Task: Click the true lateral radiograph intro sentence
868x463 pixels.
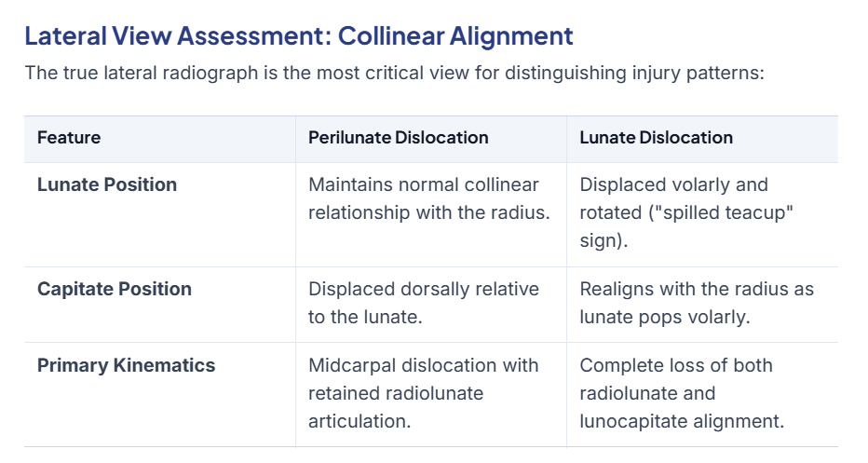Action: point(394,73)
